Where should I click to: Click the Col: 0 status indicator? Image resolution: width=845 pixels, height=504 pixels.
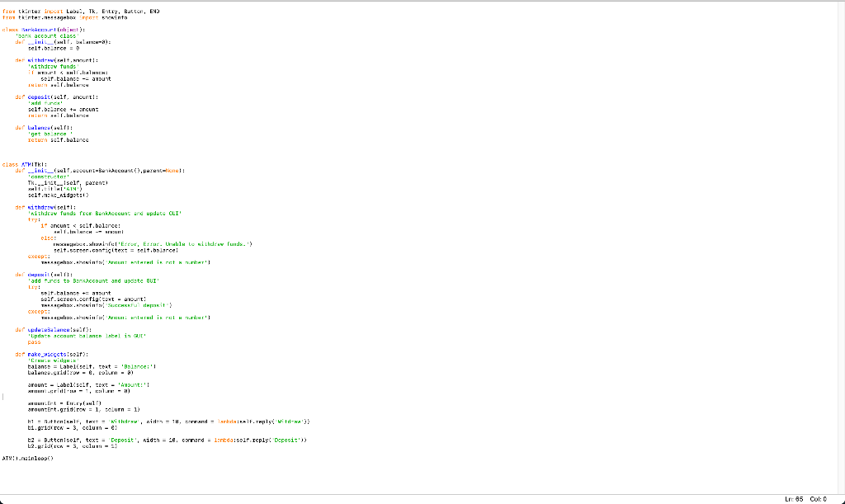[819, 497]
